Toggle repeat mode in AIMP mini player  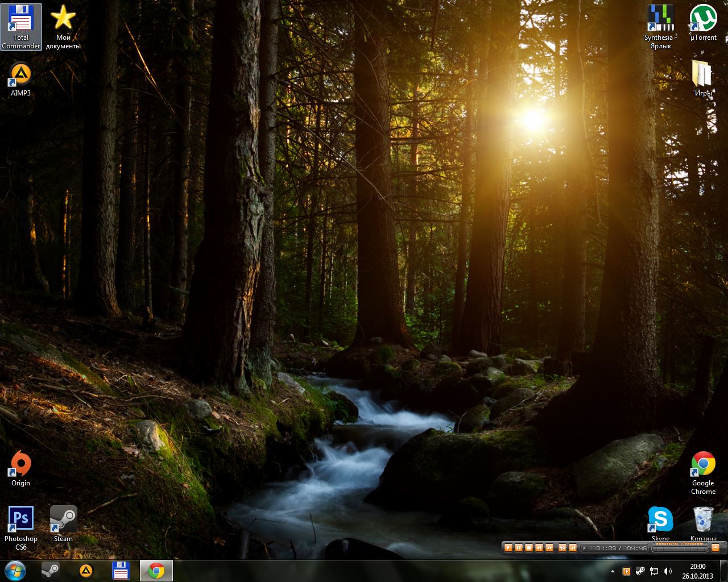[x=562, y=548]
